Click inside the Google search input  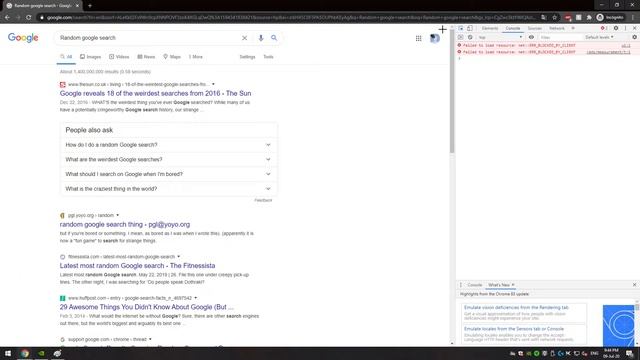coord(149,38)
